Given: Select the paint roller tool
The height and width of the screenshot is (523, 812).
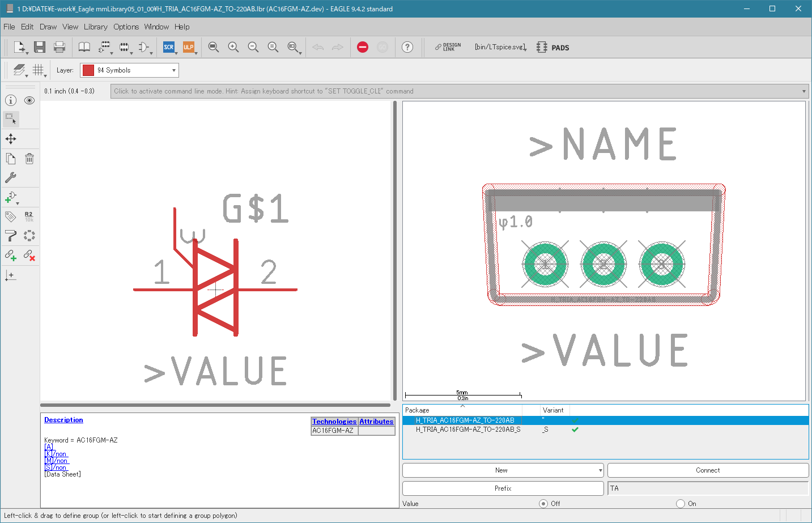Looking at the screenshot, I should [x=11, y=236].
